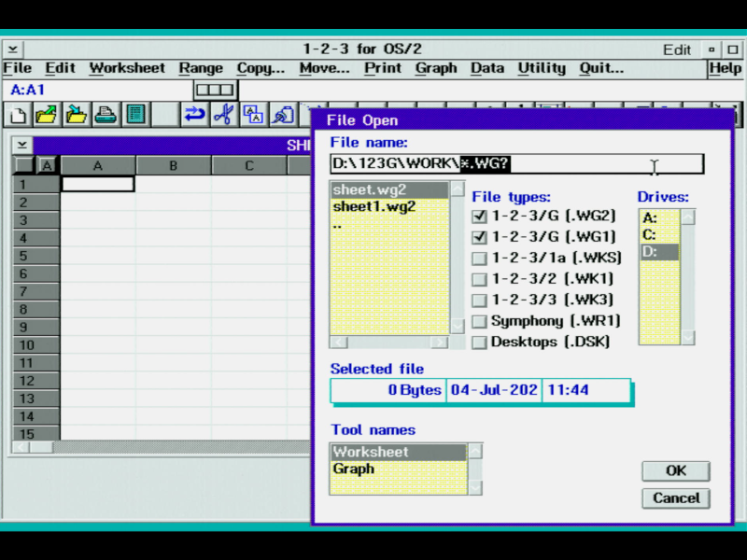
Task: Click the Quit... menu item
Action: (x=601, y=68)
